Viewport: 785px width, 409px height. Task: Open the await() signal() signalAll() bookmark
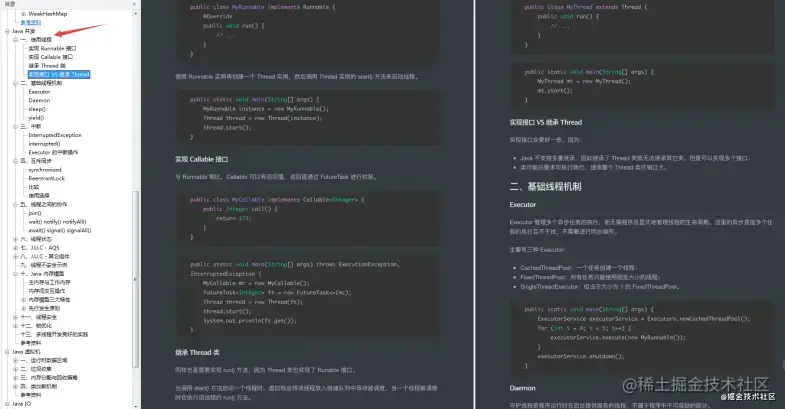point(60,231)
